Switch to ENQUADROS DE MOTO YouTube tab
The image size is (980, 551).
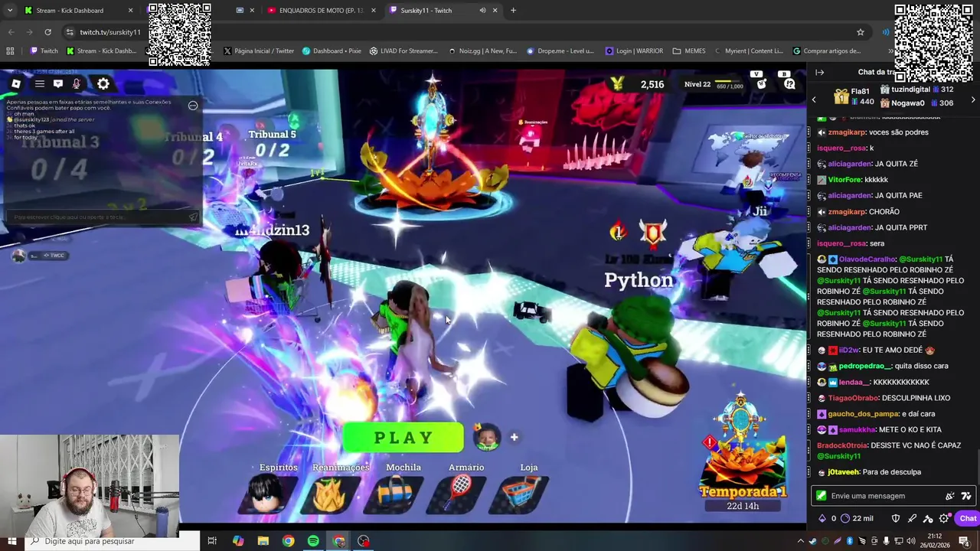[322, 10]
